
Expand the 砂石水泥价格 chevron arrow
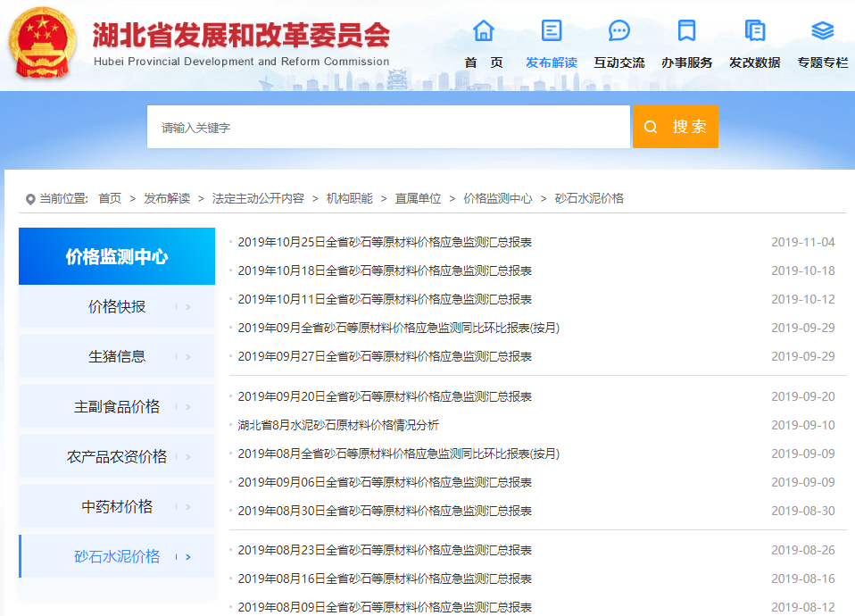click(188, 557)
